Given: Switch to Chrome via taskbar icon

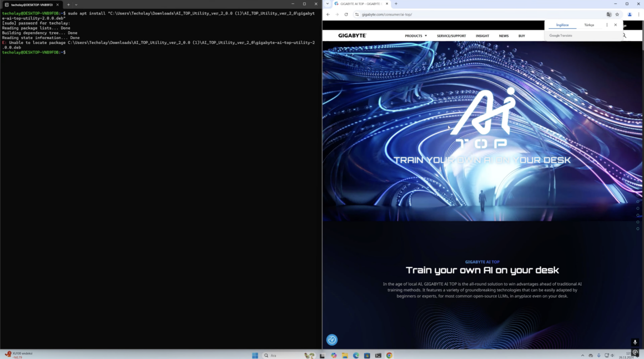Looking at the screenshot, I should (x=389, y=355).
